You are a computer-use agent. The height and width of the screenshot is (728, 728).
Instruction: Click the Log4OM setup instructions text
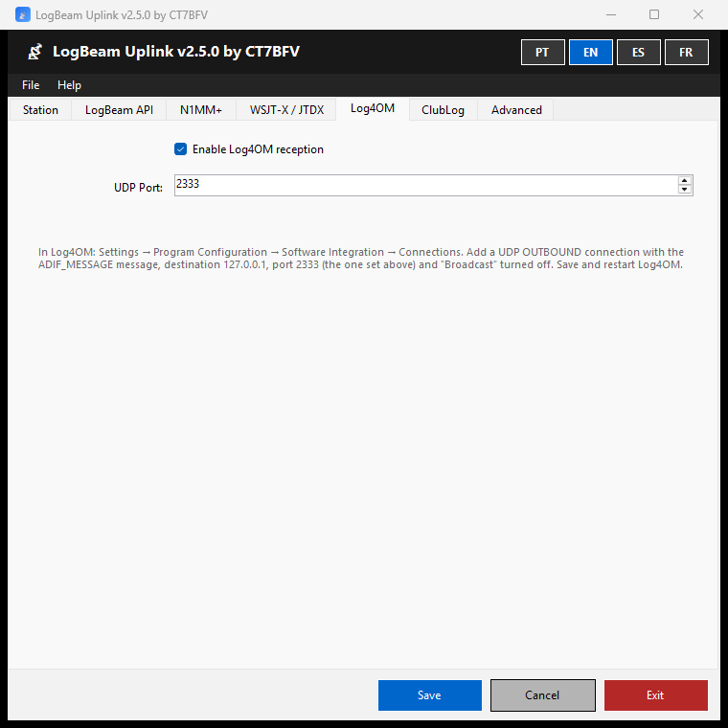361,258
